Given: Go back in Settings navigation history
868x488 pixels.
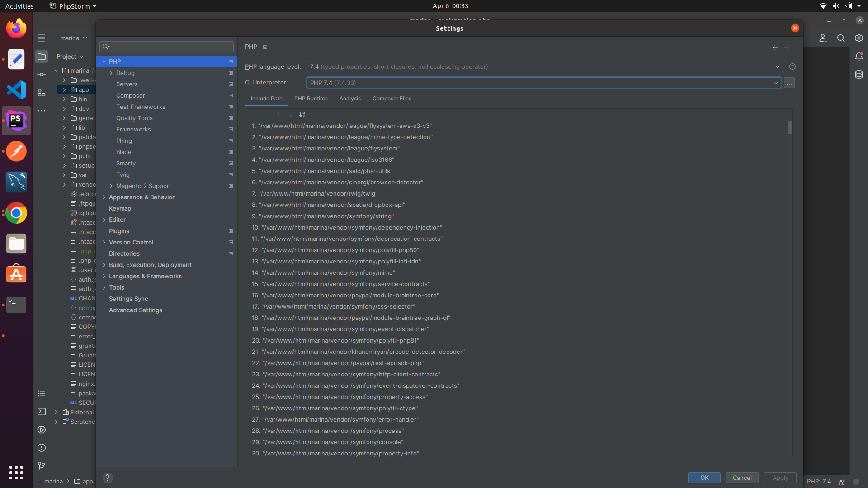Looking at the screenshot, I should (x=775, y=47).
